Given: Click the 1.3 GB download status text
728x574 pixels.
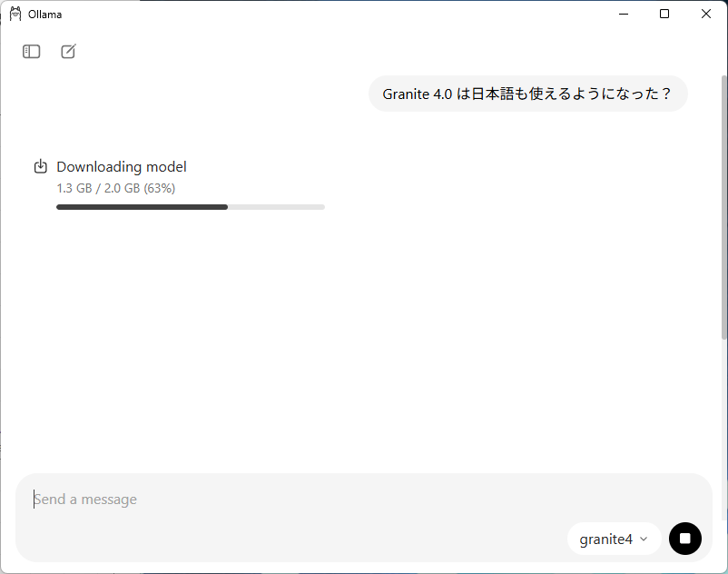Looking at the screenshot, I should (114, 188).
